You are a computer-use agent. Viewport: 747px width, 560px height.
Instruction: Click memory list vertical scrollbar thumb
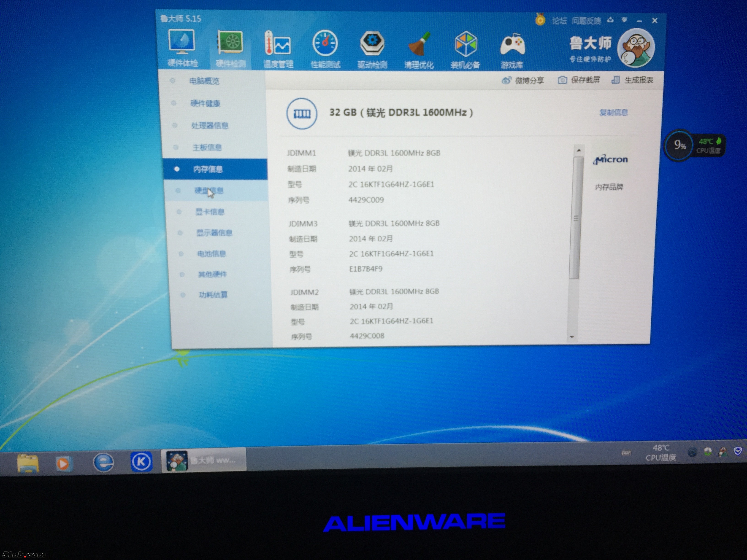point(575,218)
